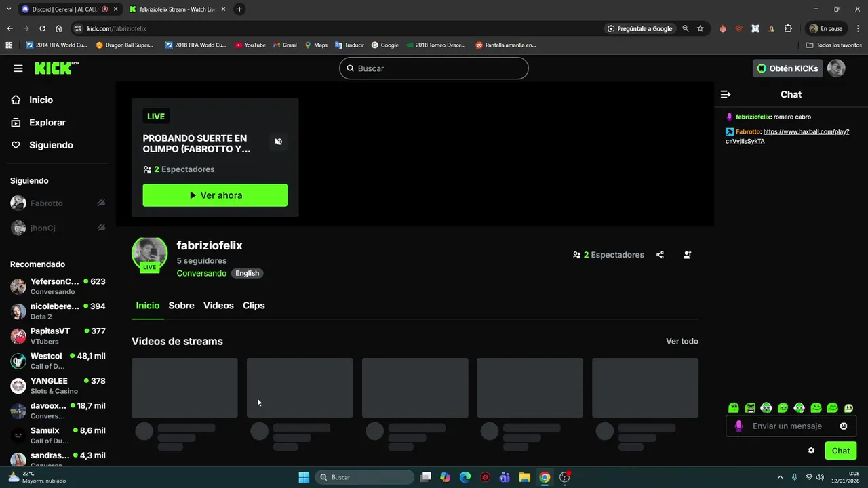
Task: Click the English language tag
Action: [247, 273]
